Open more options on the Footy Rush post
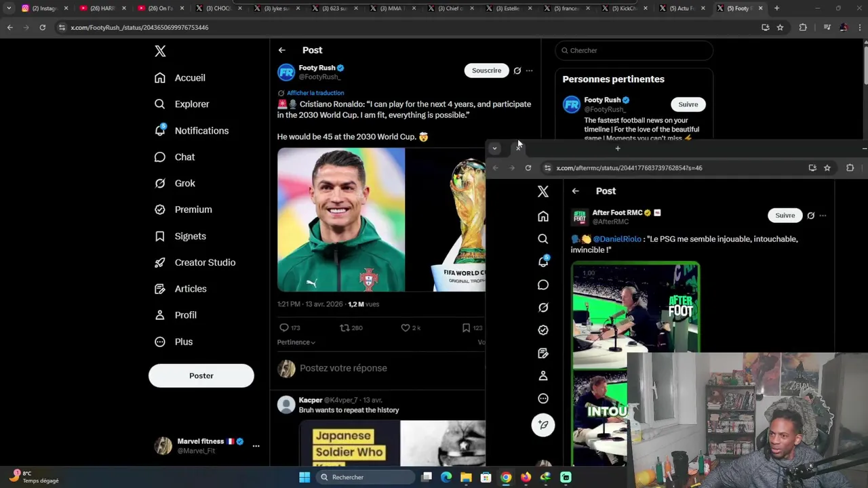Viewport: 868px width, 488px height. point(530,70)
